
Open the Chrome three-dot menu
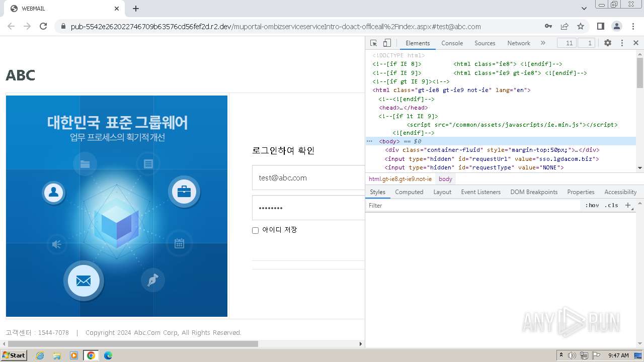(633, 26)
